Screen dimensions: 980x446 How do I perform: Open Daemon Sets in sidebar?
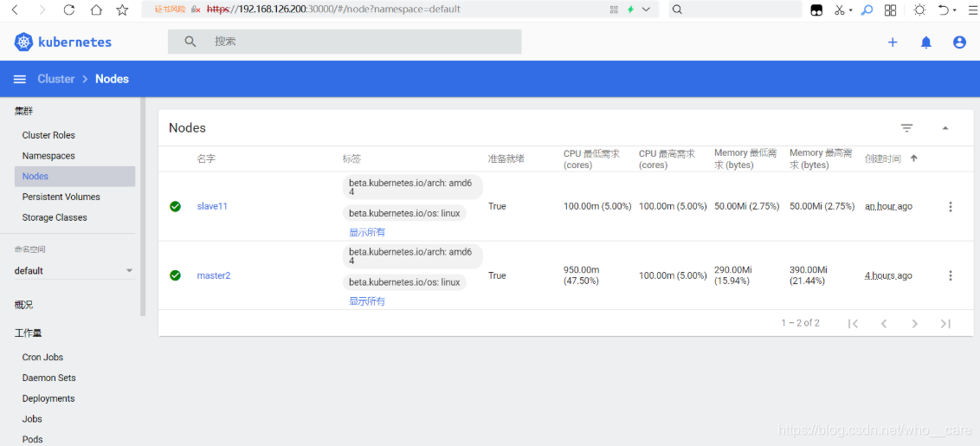48,378
